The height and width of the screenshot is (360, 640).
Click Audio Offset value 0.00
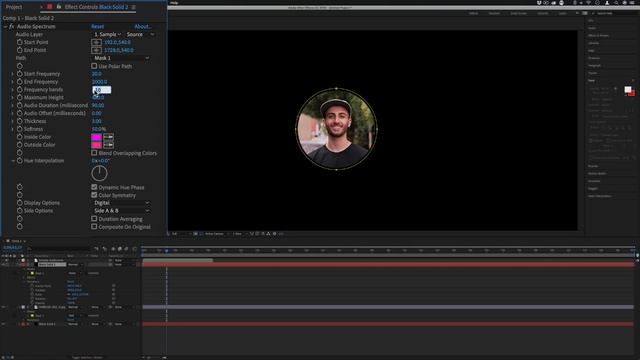click(97, 113)
